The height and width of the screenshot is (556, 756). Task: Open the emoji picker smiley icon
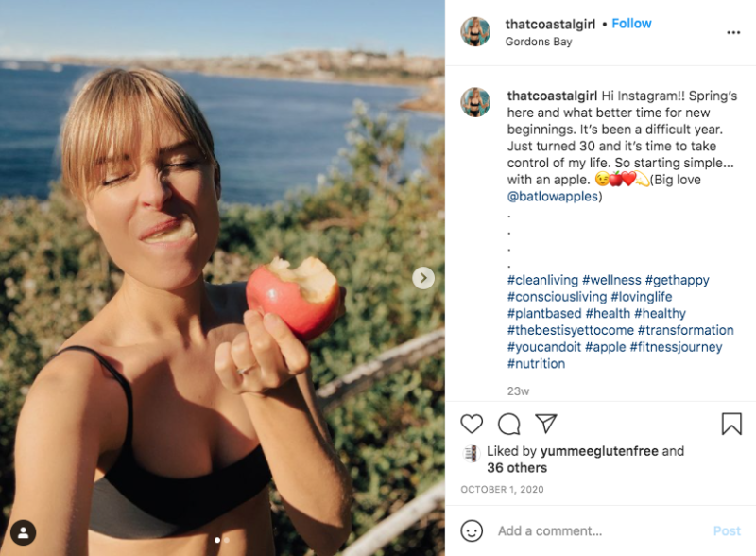click(x=472, y=530)
